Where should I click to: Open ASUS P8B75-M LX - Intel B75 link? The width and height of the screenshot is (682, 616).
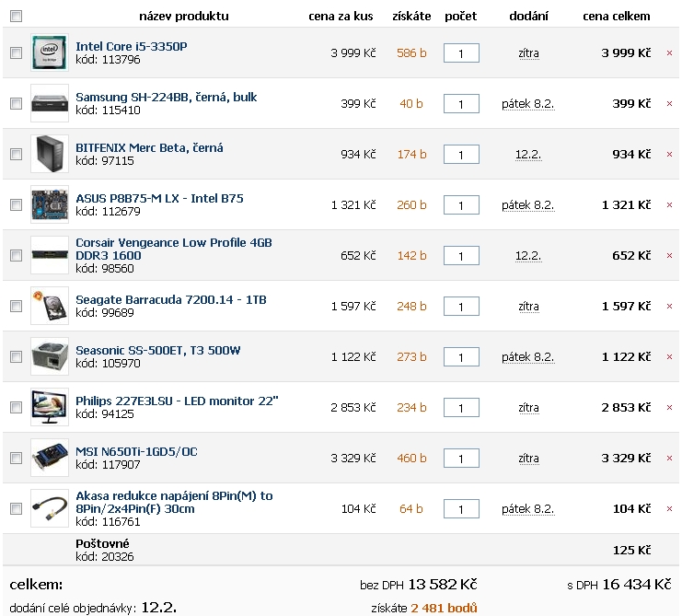coord(159,198)
